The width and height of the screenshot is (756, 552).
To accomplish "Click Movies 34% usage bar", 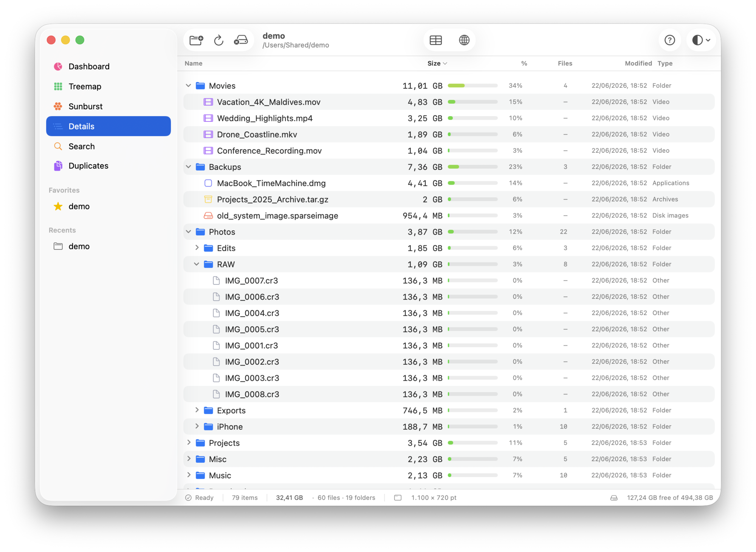I will (472, 86).
